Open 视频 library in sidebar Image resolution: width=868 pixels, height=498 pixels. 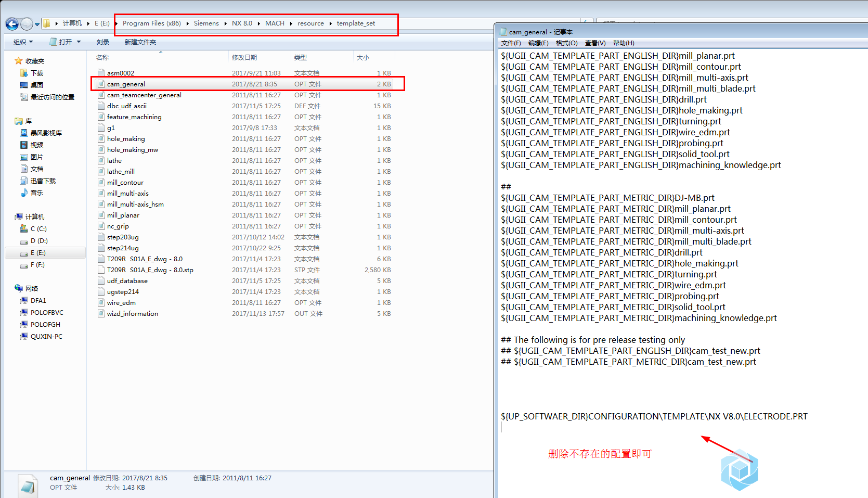pos(36,145)
